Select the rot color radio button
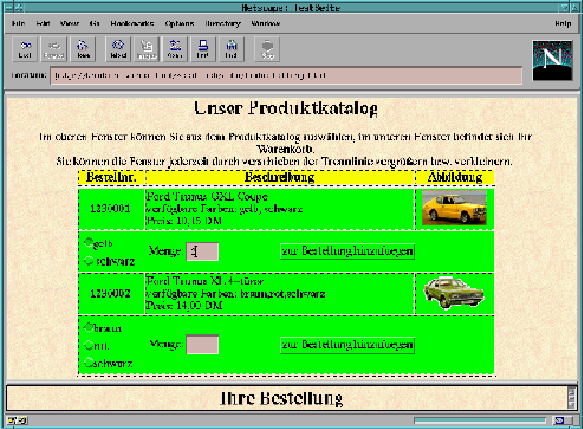The width and height of the screenshot is (583, 429). [x=88, y=345]
